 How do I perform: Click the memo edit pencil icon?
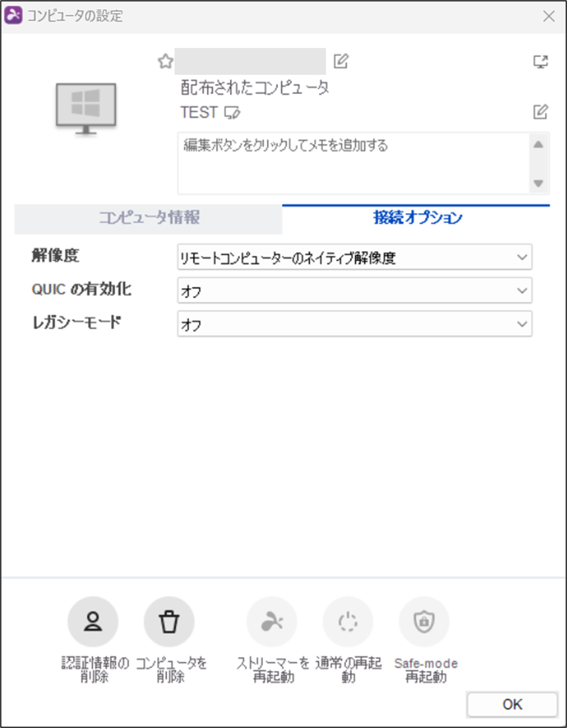540,112
